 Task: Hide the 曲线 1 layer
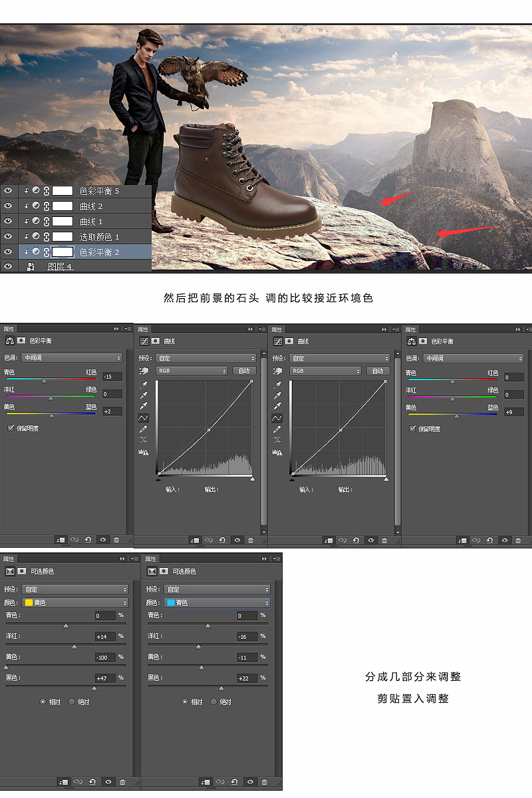click(x=7, y=222)
